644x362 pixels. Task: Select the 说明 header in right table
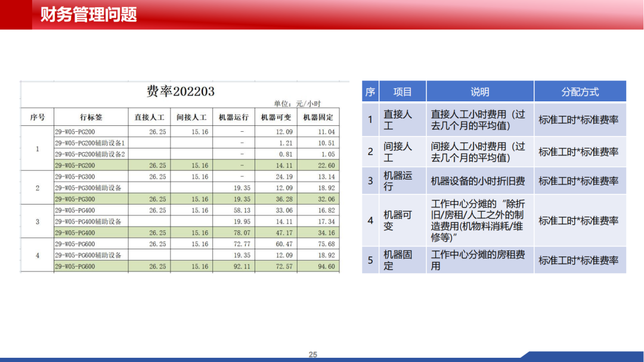[479, 92]
